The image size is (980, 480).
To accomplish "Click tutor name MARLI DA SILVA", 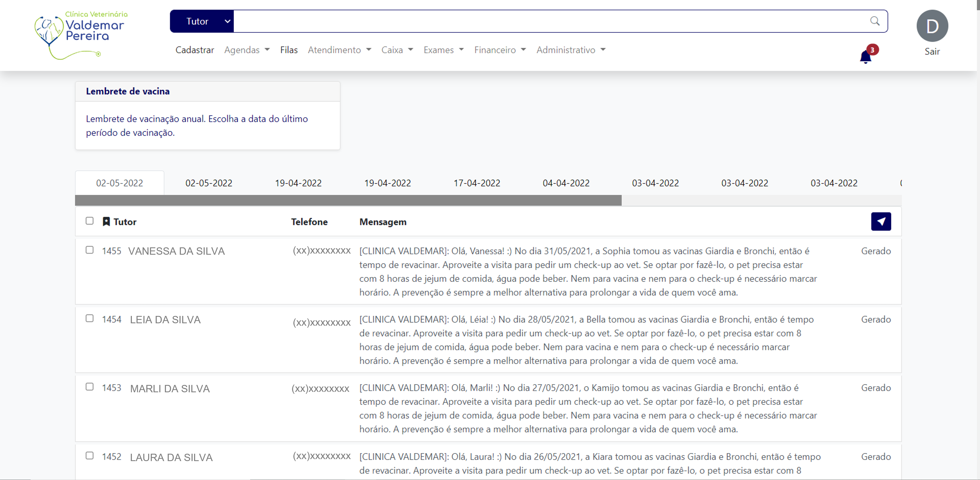I will coord(170,388).
